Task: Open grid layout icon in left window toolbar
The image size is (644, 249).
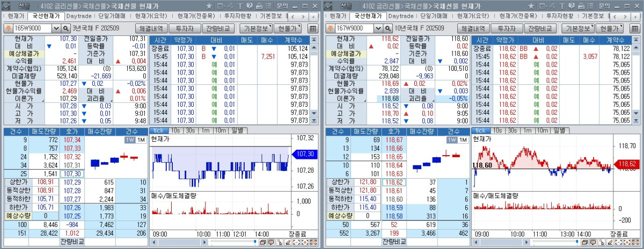Action: pos(313,28)
